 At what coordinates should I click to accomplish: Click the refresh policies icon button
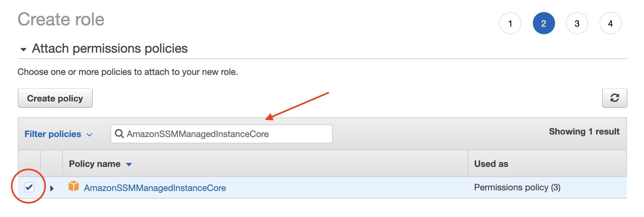[x=614, y=98]
